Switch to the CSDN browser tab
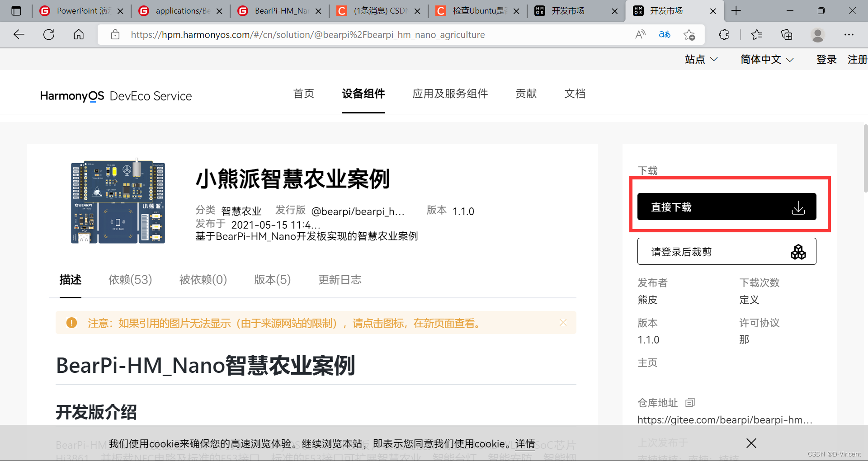868x461 pixels. coord(379,11)
